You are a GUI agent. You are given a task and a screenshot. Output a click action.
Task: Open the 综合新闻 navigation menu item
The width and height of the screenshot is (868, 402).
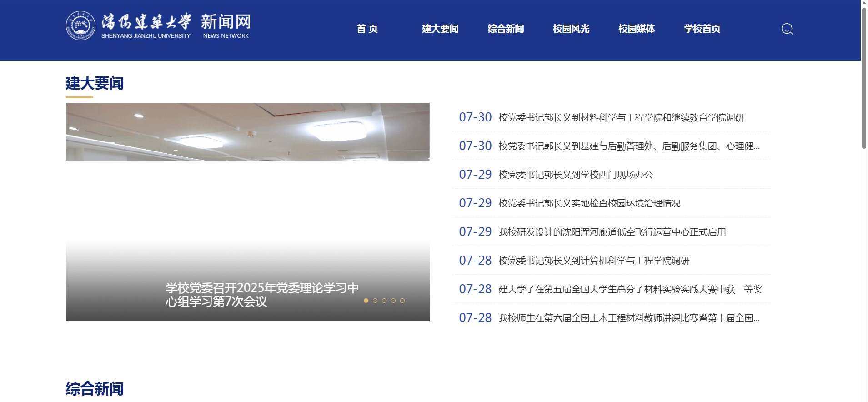(505, 29)
